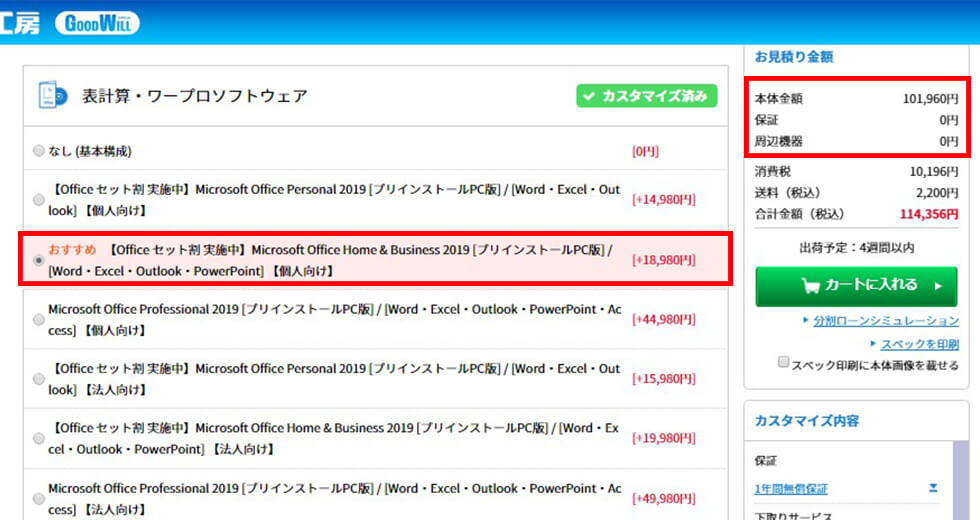The width and height of the screenshot is (980, 520).
Task: Click the GoodWill logo
Action: click(98, 23)
